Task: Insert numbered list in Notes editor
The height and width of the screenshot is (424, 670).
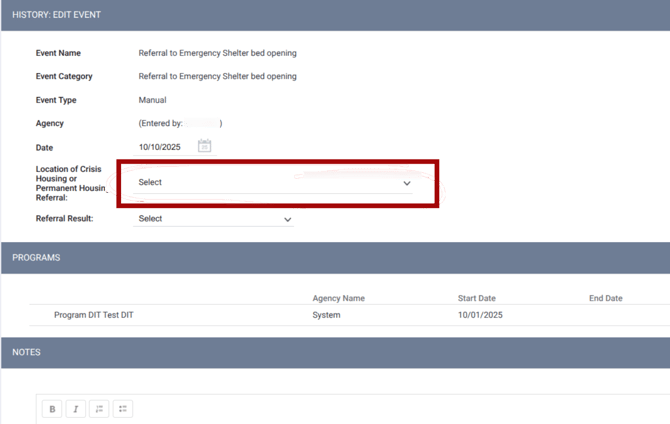Action: [x=99, y=409]
